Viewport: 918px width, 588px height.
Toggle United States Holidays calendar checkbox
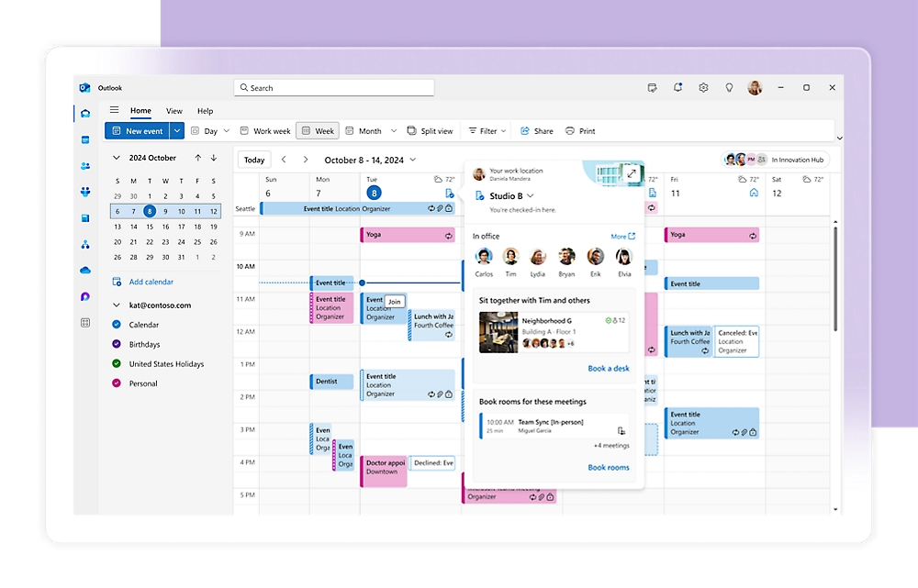pyautogui.click(x=117, y=364)
